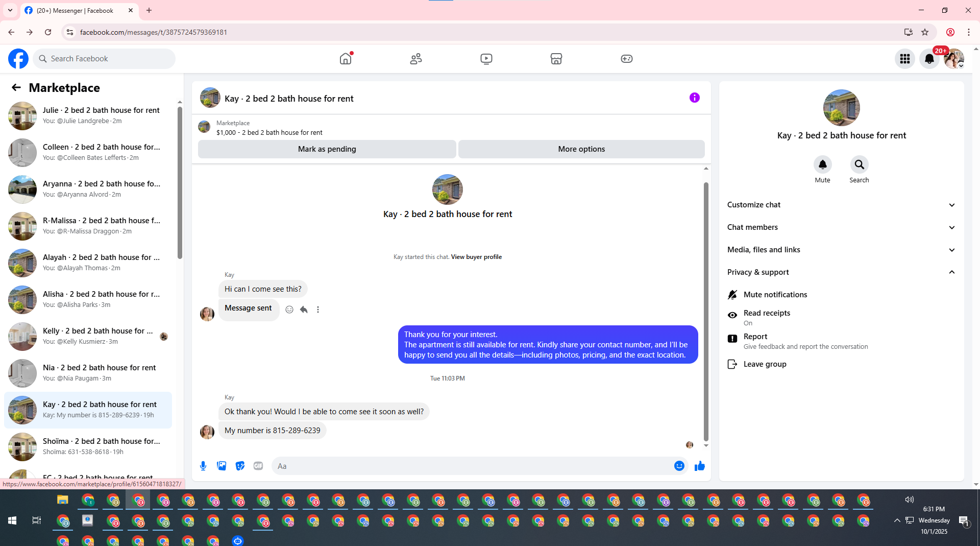This screenshot has height=546, width=980.
Task: Open the Friends icon in top navigation
Action: click(x=416, y=59)
